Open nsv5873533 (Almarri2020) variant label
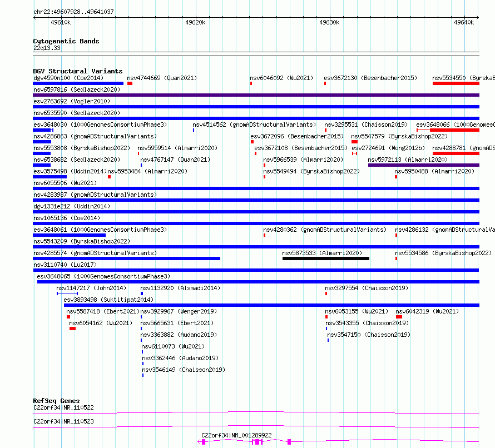495x448 pixels. click(323, 253)
